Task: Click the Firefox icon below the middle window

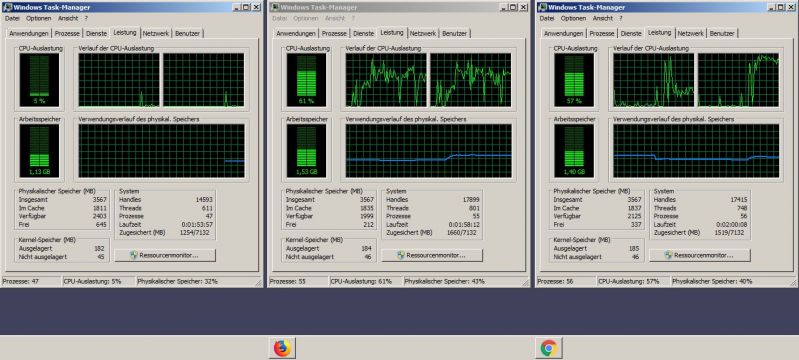Action: click(282, 348)
